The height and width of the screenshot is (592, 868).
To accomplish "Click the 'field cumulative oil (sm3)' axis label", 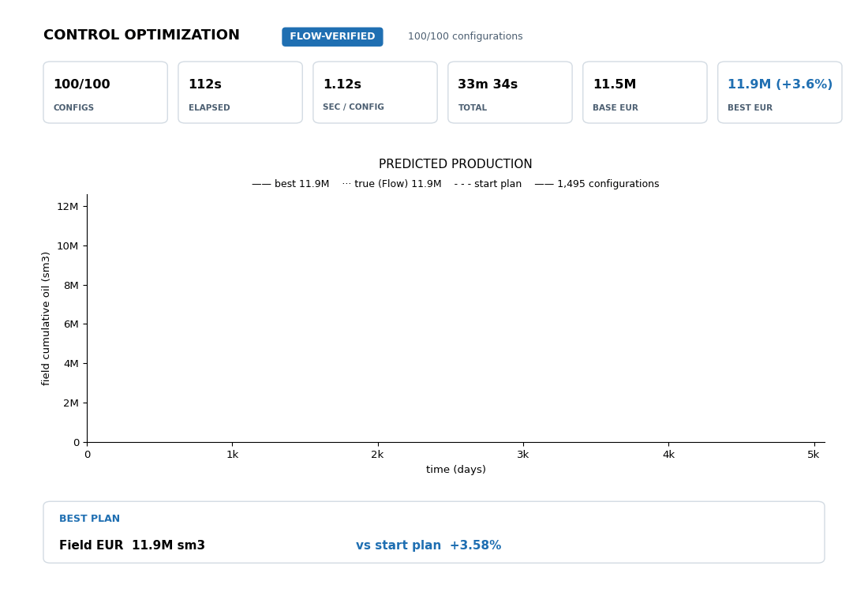I will click(46, 318).
